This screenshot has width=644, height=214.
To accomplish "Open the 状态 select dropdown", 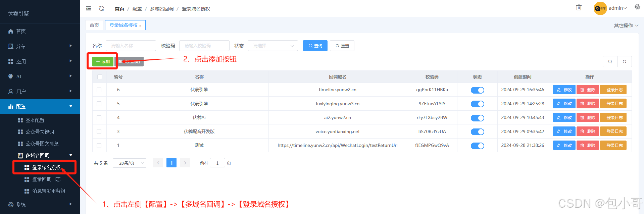I will [273, 46].
